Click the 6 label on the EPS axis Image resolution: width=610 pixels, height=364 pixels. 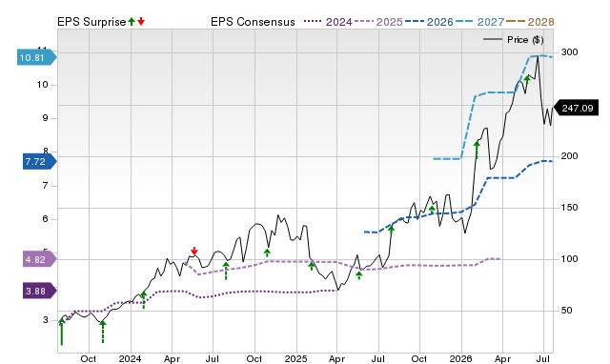pyautogui.click(x=45, y=219)
